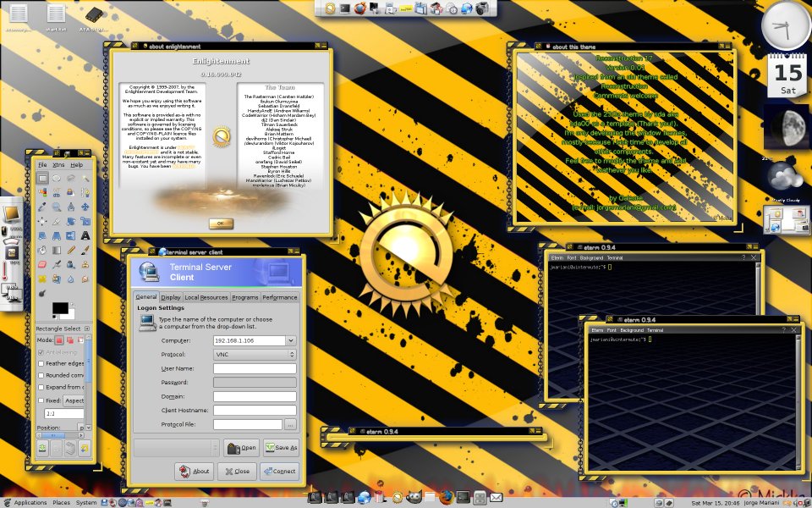Viewport: 812px width, 508px height.
Task: Open the Fixed Aspect ratio dropdown
Action: [x=74, y=400]
